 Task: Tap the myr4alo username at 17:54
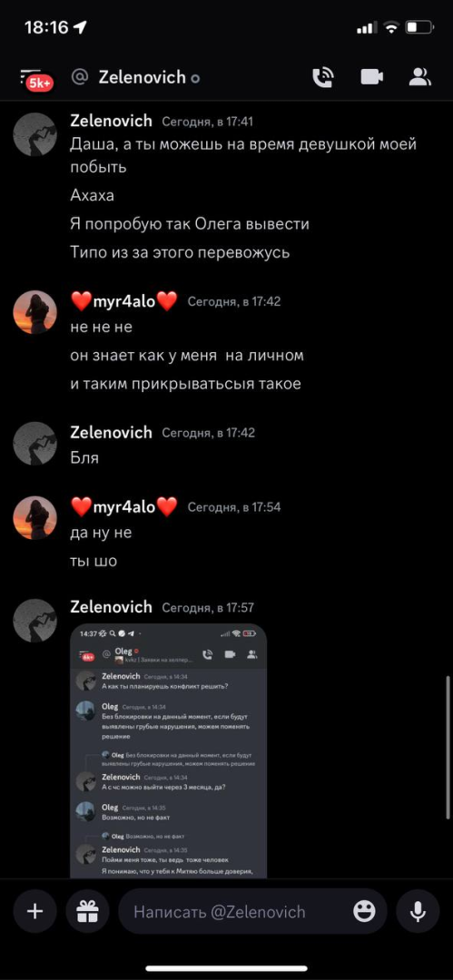(123, 507)
